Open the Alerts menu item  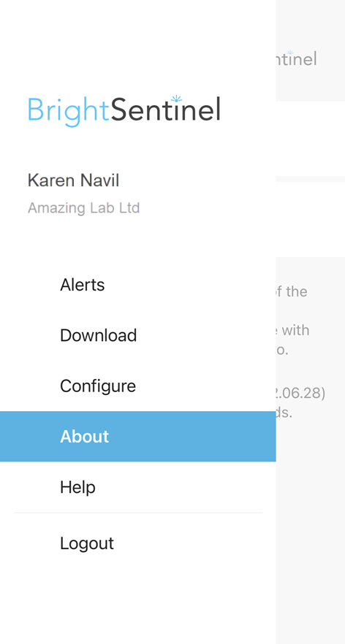pyautogui.click(x=137, y=285)
